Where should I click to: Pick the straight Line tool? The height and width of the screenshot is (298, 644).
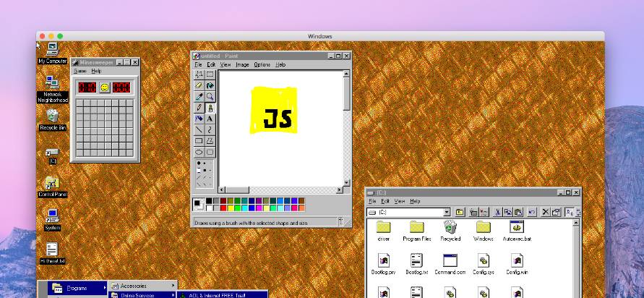click(x=199, y=130)
